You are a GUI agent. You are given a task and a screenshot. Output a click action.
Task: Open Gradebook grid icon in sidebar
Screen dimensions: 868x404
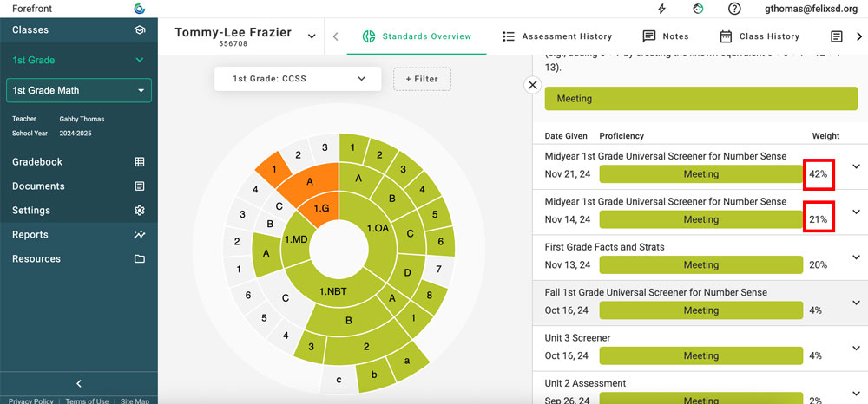[x=140, y=162]
